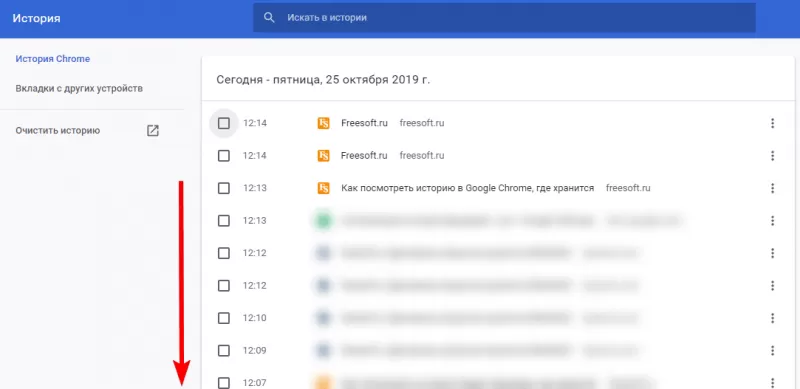Open the "История Chrome" section
Image resolution: width=800 pixels, height=389 pixels.
pyautogui.click(x=53, y=59)
